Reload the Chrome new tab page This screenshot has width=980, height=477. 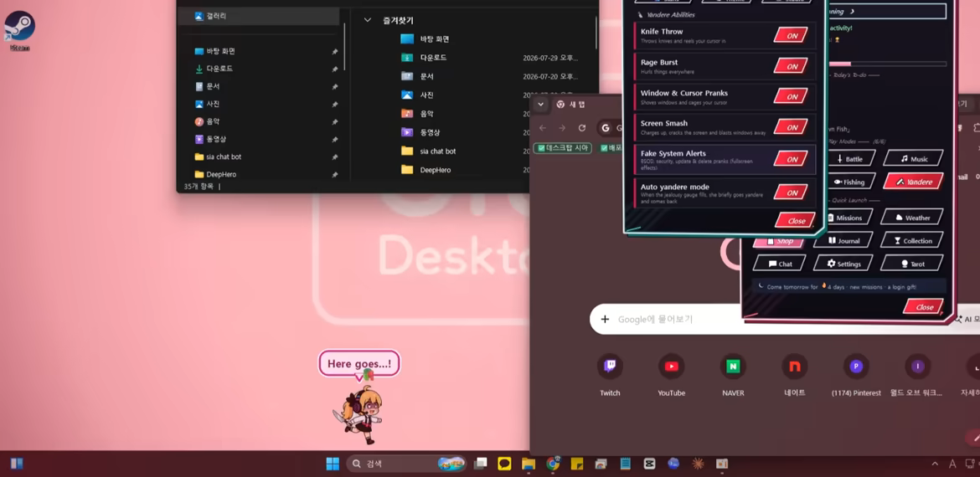582,128
